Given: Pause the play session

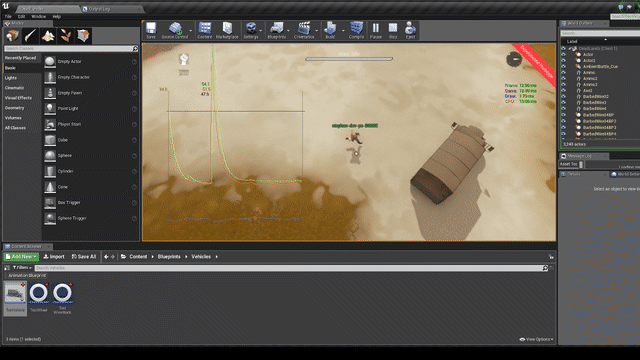Looking at the screenshot, I should click(x=376, y=29).
